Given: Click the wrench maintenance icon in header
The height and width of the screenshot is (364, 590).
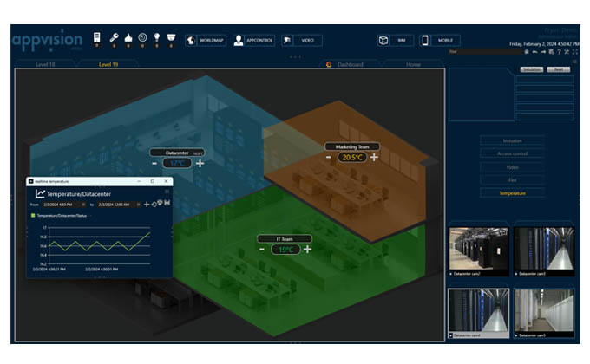Looking at the screenshot, I should (x=114, y=37).
